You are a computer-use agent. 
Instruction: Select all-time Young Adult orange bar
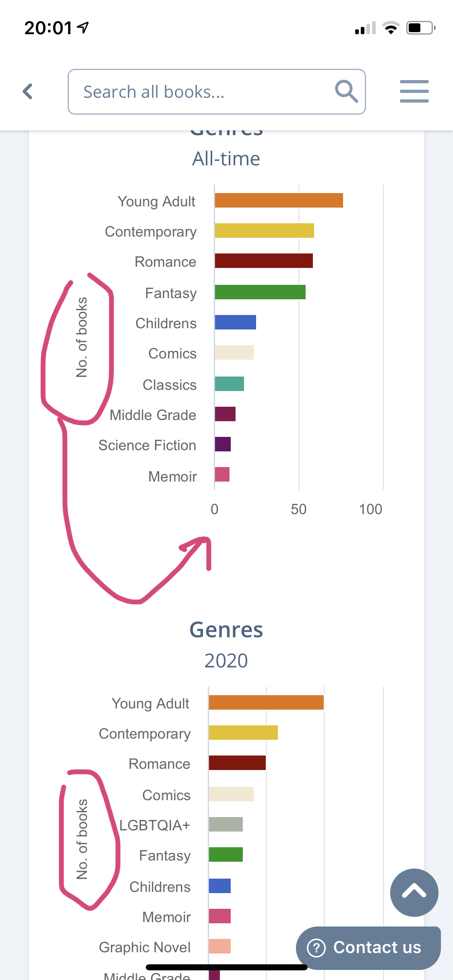pos(279,200)
